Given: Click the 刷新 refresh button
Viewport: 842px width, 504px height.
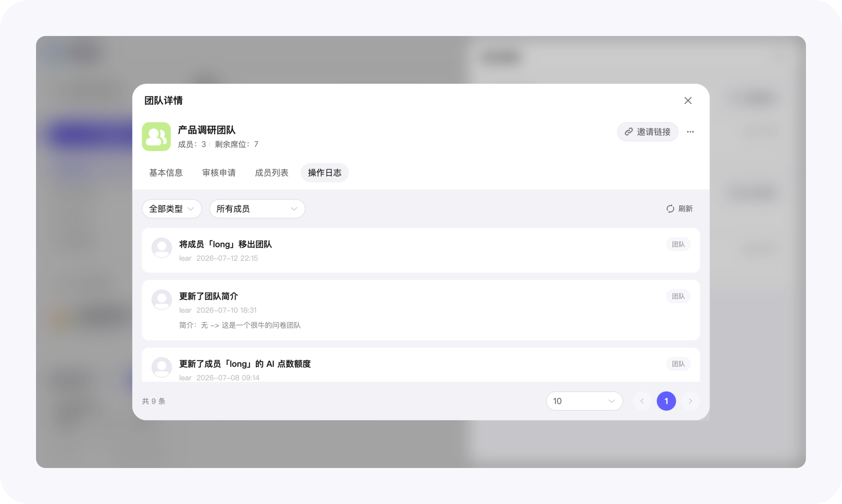Looking at the screenshot, I should pyautogui.click(x=679, y=209).
